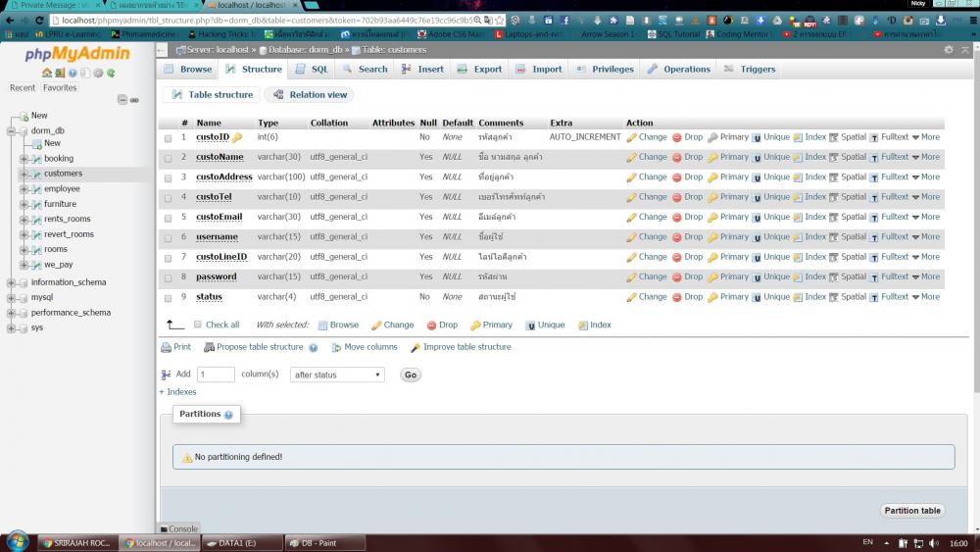Click the Print printer icon
The height and width of the screenshot is (552, 980).
pyautogui.click(x=166, y=348)
